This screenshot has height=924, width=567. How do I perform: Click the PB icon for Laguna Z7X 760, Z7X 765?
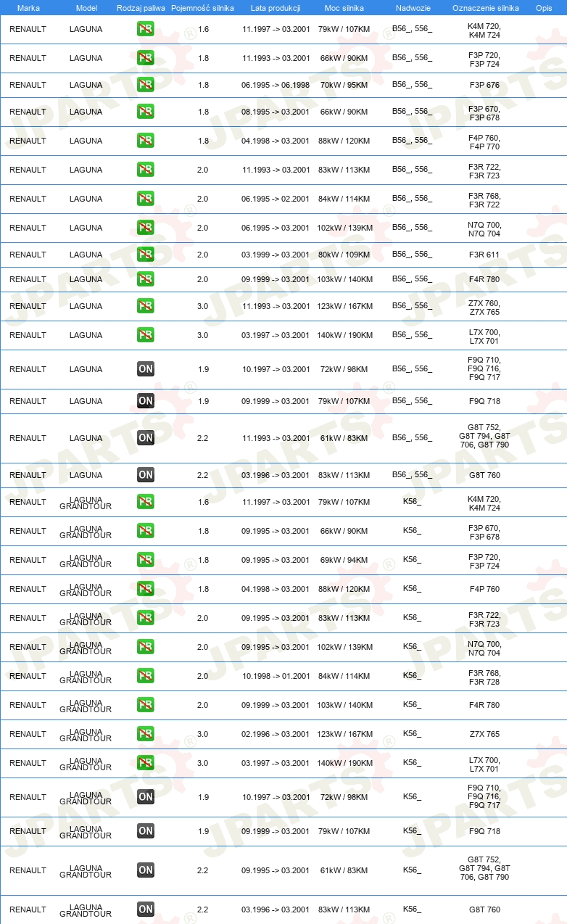click(145, 306)
